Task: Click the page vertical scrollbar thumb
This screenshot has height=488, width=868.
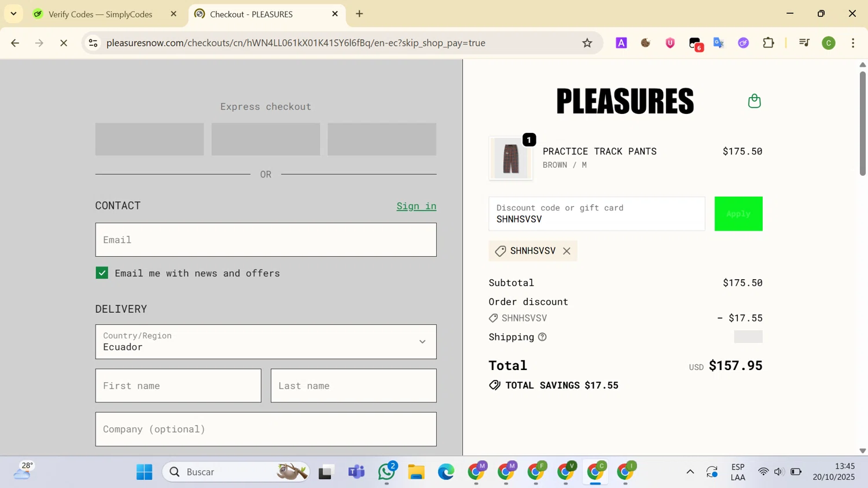Action: click(x=862, y=123)
